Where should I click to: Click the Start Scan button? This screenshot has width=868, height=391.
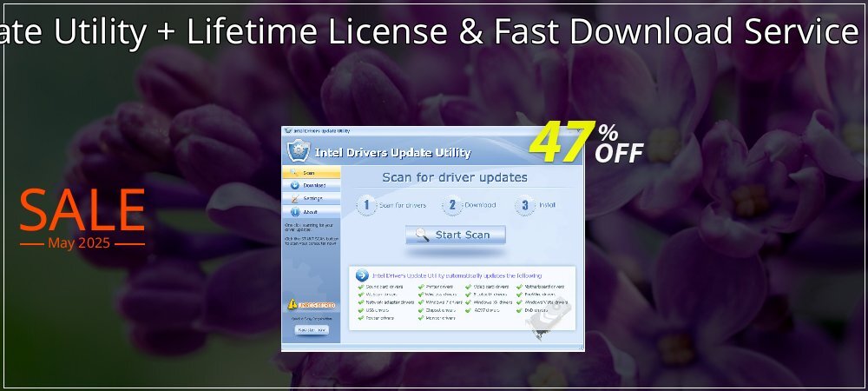point(455,235)
